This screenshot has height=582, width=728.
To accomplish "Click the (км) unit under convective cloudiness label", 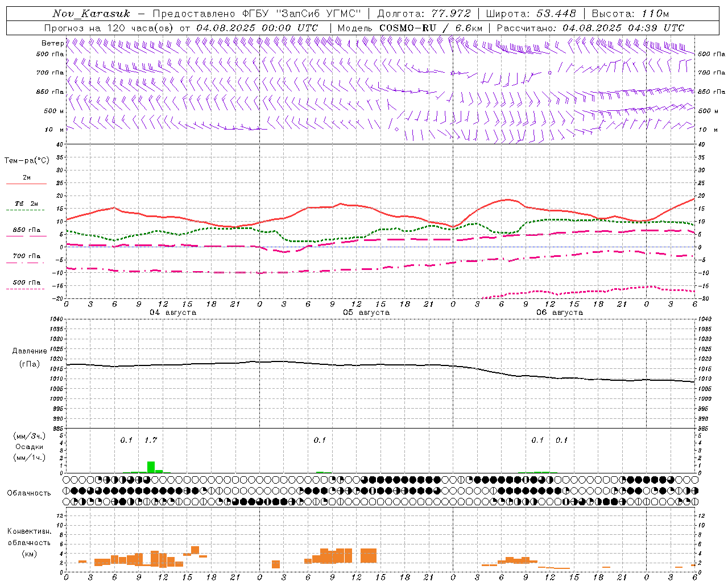I will (x=29, y=554).
